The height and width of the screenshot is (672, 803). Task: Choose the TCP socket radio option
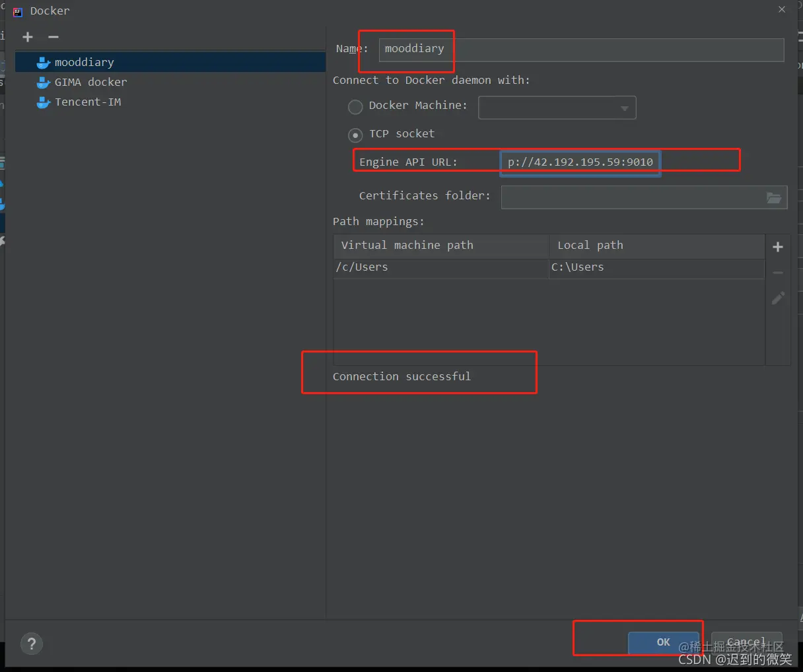(355, 135)
